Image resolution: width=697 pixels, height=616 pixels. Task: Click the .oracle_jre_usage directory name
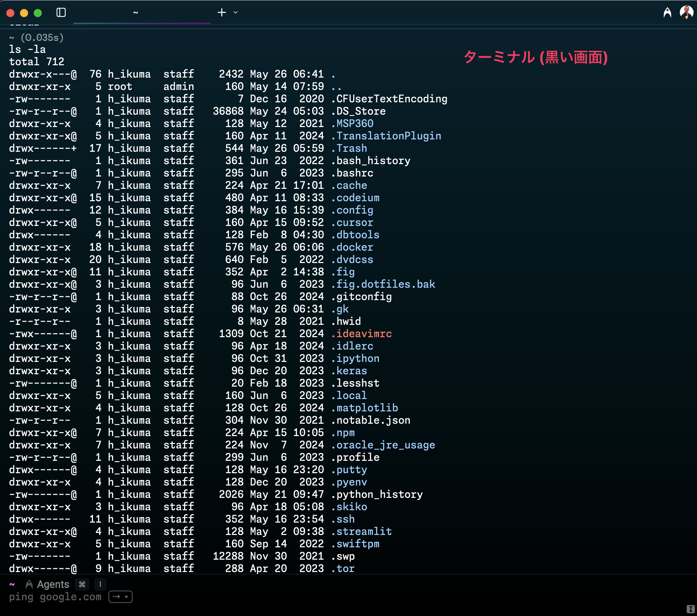383,445
